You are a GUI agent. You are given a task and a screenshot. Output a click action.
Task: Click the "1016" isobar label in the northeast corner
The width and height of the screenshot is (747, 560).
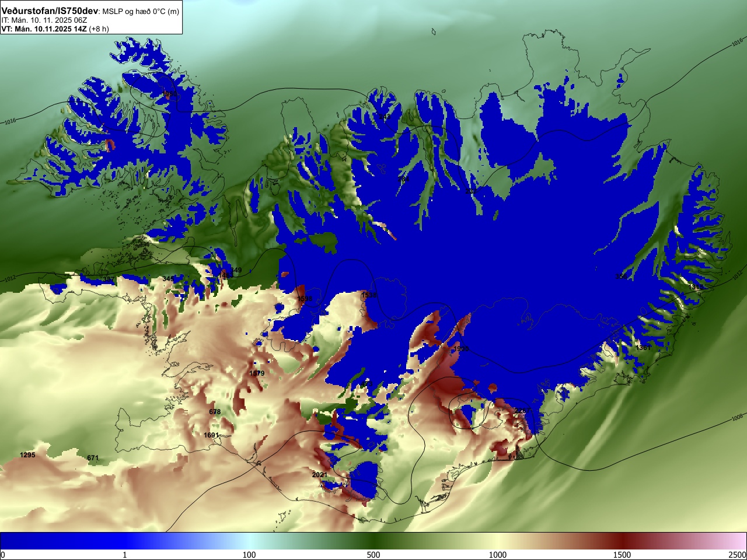(x=737, y=43)
